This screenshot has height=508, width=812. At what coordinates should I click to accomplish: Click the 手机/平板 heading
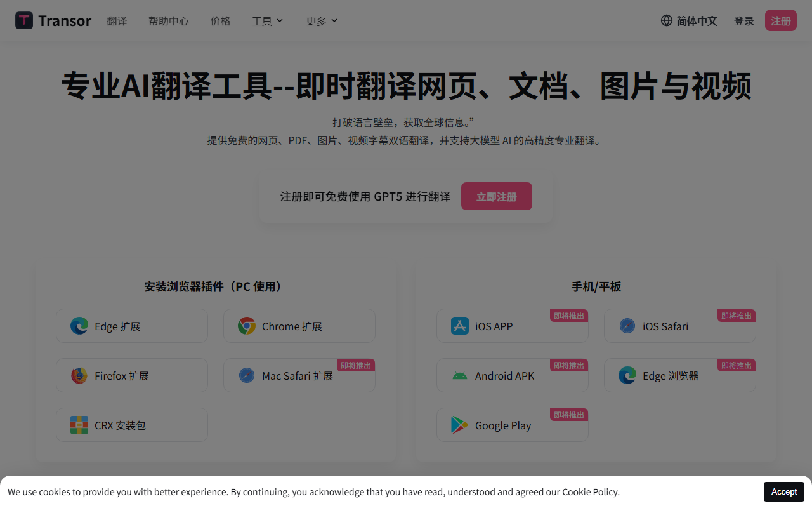[x=596, y=286]
